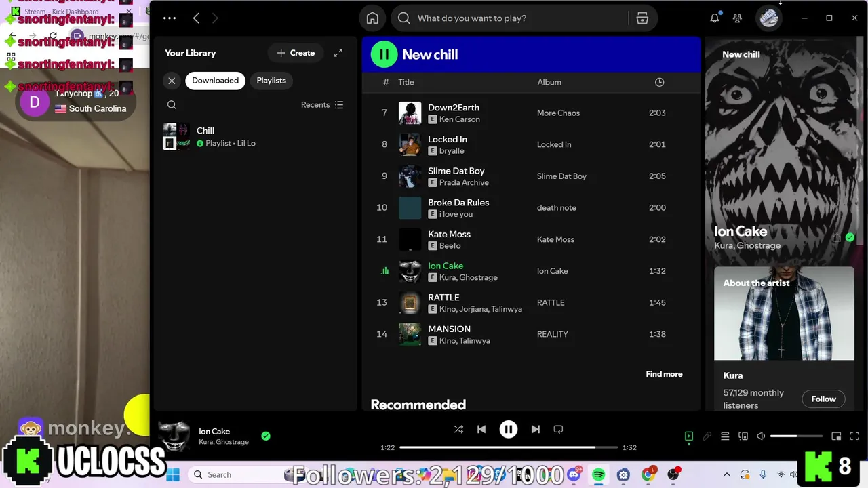Seek on the song progress bar
The image size is (868, 488).
click(x=509, y=447)
